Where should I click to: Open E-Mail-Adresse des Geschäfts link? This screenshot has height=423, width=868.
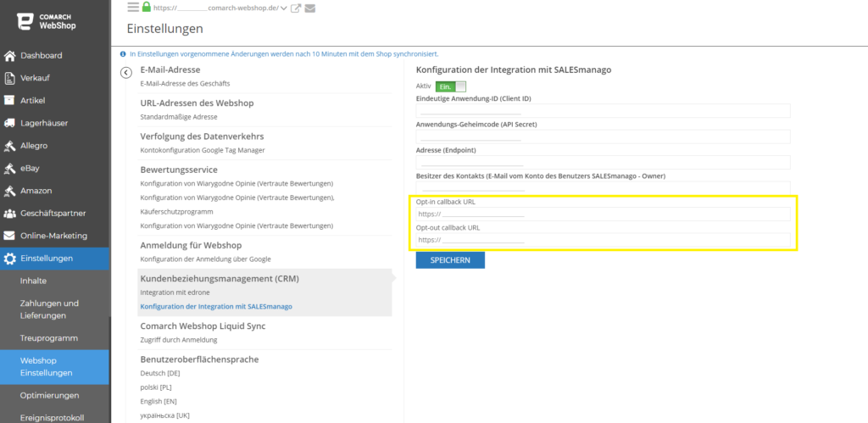pos(185,84)
